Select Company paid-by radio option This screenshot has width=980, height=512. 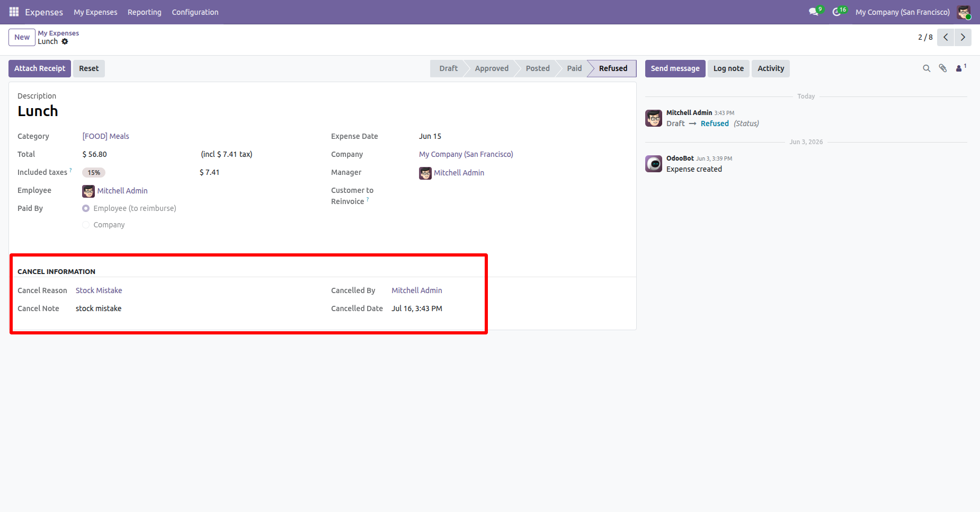[x=86, y=225]
